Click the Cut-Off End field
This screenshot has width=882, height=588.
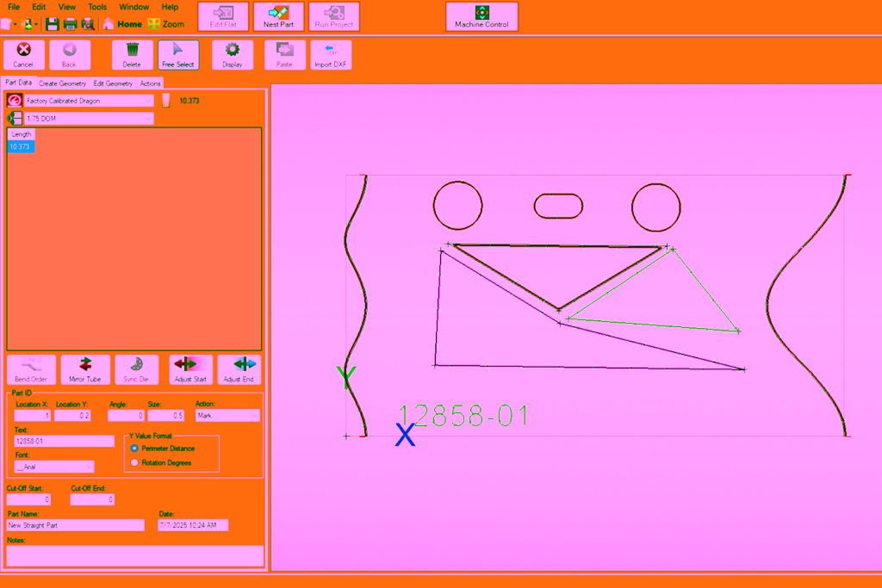92,499
